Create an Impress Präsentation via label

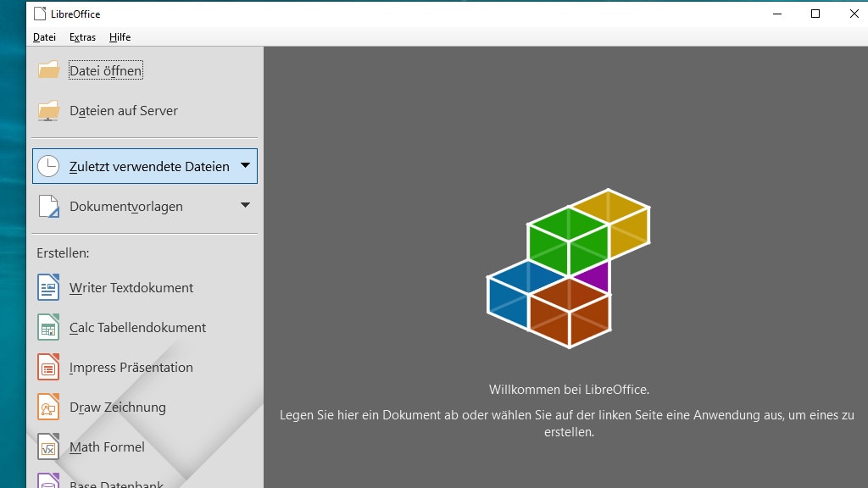pyautogui.click(x=131, y=368)
